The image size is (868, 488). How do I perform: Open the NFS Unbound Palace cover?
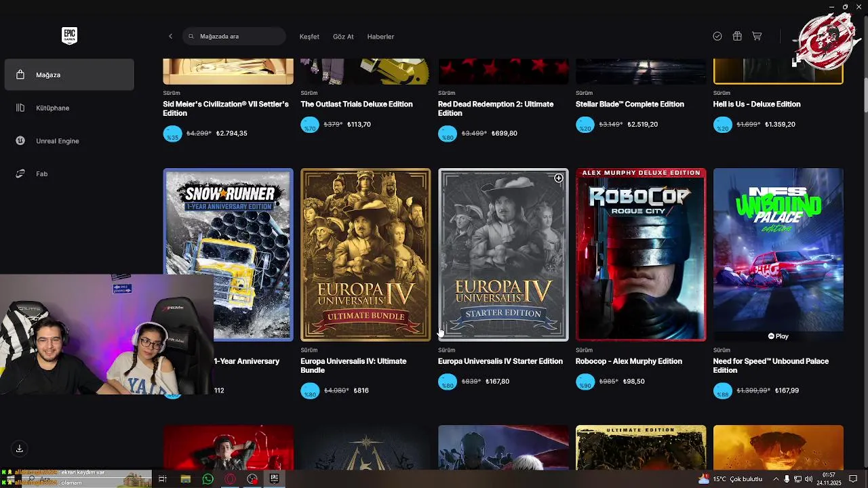click(x=778, y=255)
